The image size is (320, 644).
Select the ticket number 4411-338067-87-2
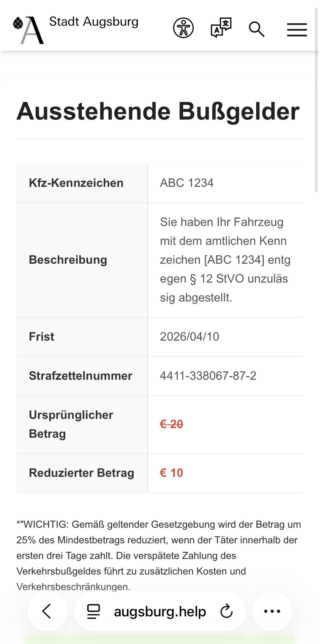pos(208,376)
